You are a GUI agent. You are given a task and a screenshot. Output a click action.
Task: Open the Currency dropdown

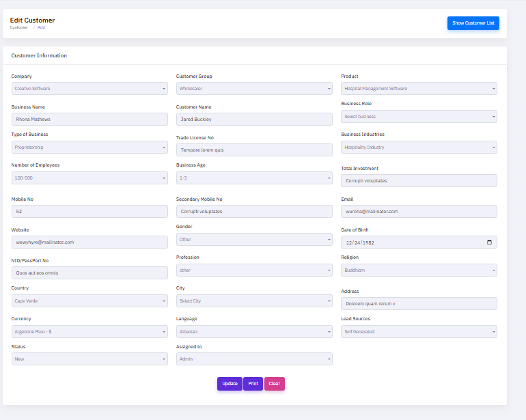[x=89, y=331]
